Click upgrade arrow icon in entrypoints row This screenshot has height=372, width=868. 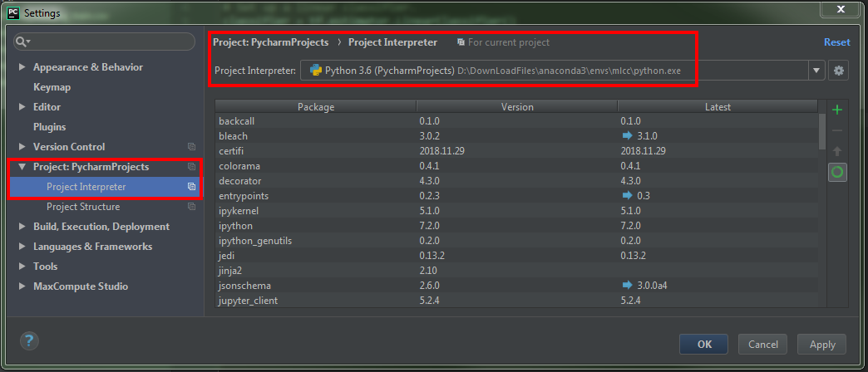point(627,196)
